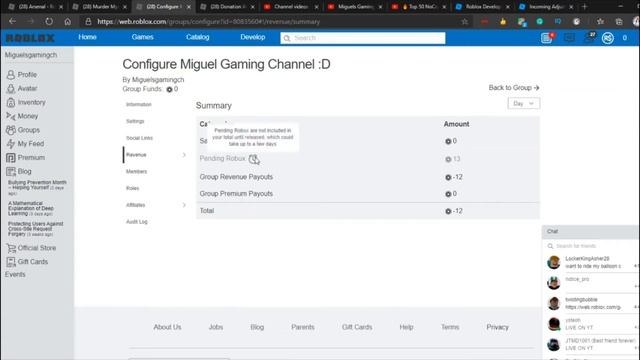
Task: Switch to the Channel videos browser tab
Action: (x=291, y=7)
